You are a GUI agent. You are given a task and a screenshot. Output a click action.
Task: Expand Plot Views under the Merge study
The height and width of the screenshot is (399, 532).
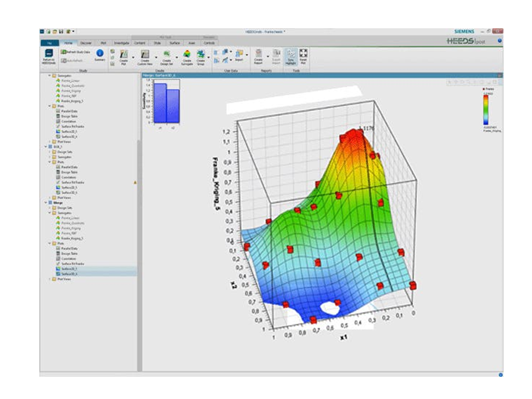tap(49, 279)
